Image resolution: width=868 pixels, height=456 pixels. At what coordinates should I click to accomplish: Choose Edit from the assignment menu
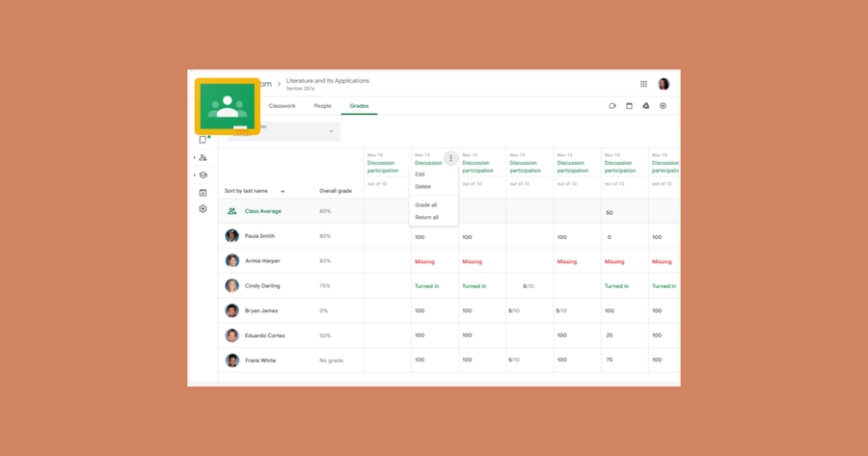(420, 174)
